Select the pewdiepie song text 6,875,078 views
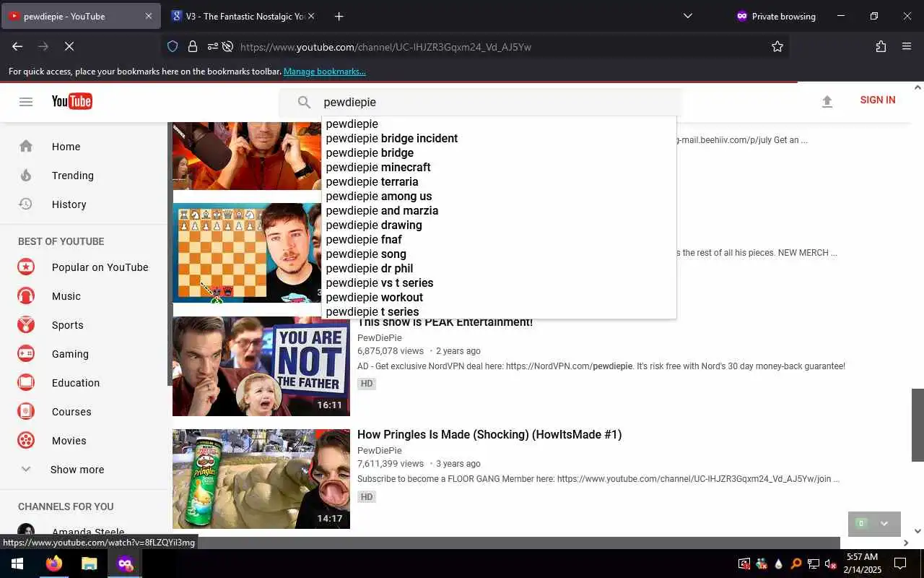This screenshot has height=578, width=924. [390, 351]
